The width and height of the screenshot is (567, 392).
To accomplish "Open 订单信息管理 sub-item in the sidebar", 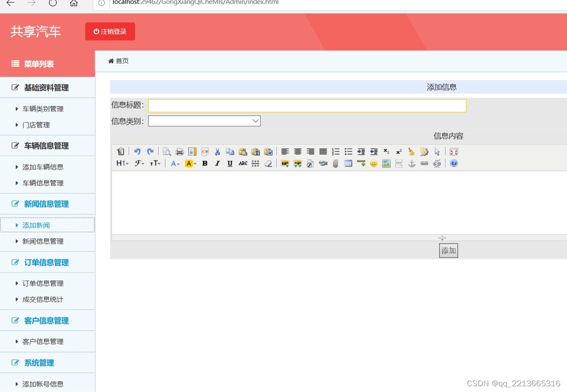I will (43, 284).
